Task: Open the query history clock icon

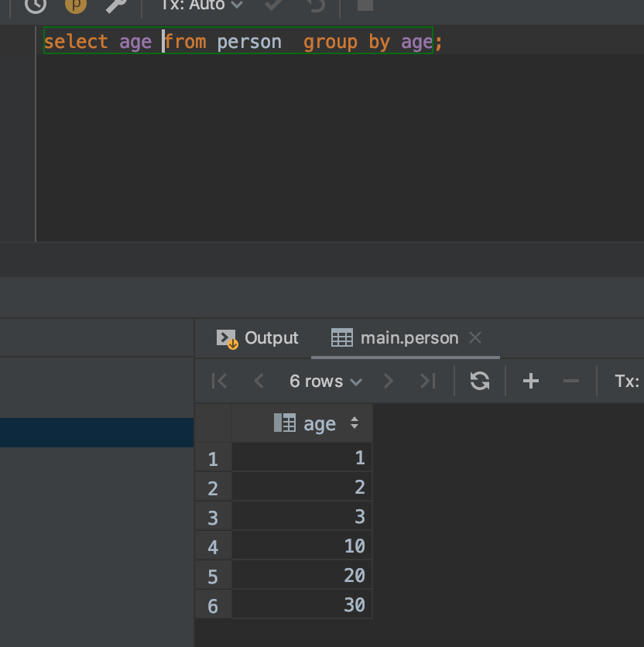Action: point(36,5)
